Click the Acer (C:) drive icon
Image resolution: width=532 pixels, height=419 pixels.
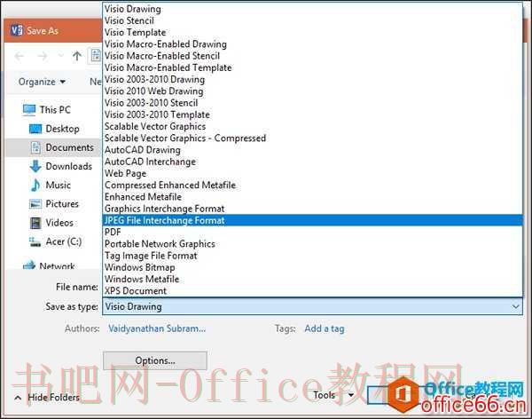(35, 241)
